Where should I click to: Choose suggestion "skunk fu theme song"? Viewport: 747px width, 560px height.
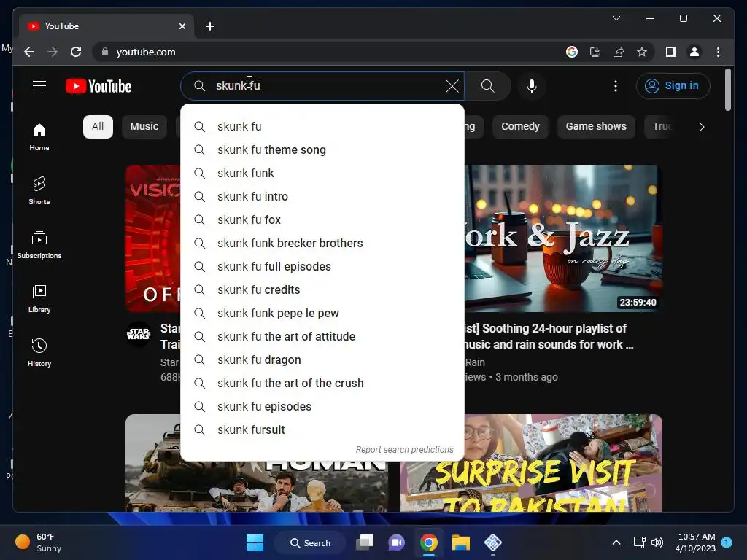[x=322, y=150]
